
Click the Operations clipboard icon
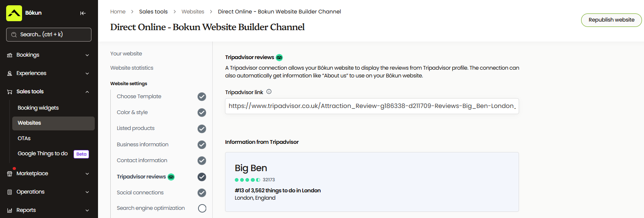[x=10, y=192]
